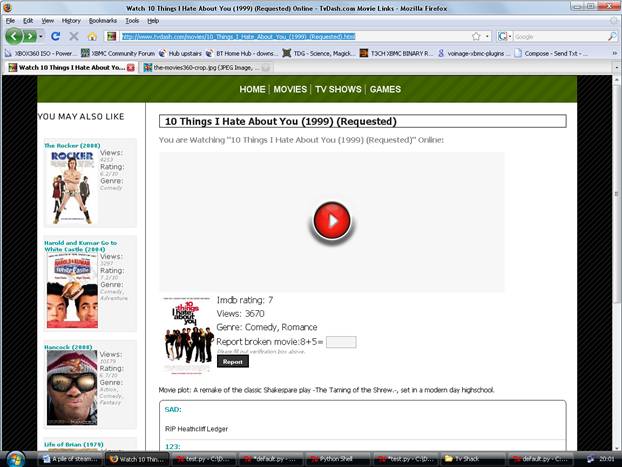This screenshot has width=622, height=467.
Task: Open the History menu
Action: pos(71,21)
